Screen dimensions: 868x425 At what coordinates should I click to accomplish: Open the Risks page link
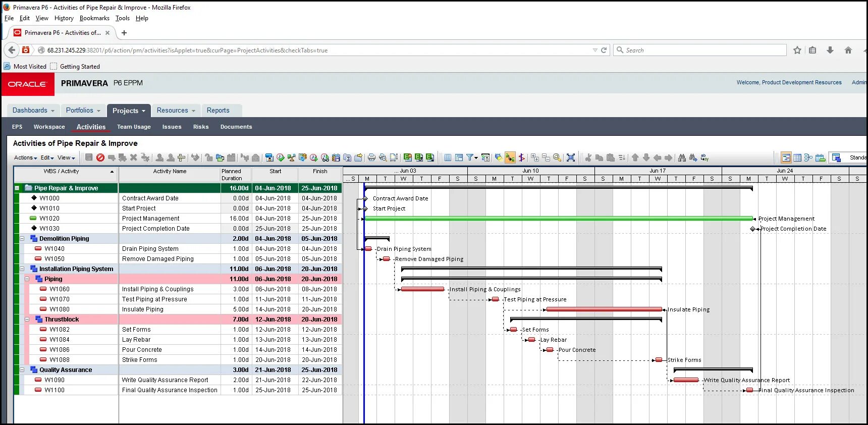[x=201, y=127]
